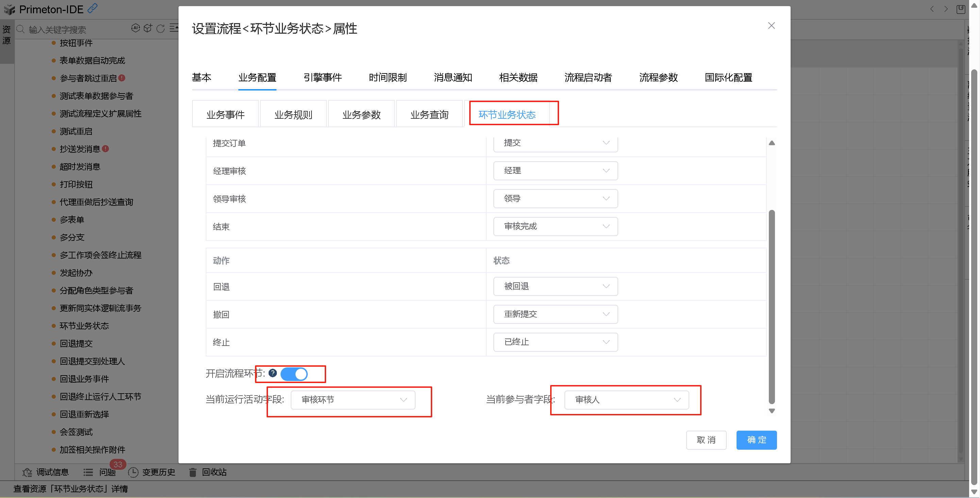Open the 当前参与者字段 dropdown

(x=626, y=399)
